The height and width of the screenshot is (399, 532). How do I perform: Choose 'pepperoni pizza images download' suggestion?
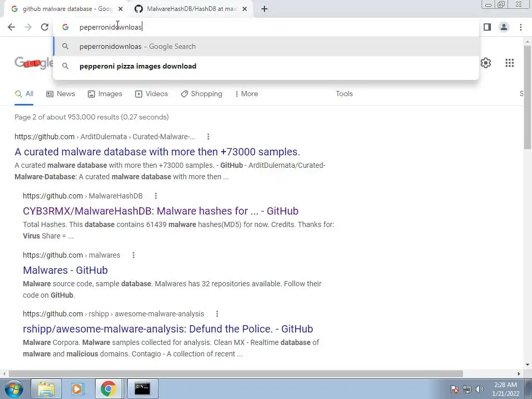tap(266, 66)
